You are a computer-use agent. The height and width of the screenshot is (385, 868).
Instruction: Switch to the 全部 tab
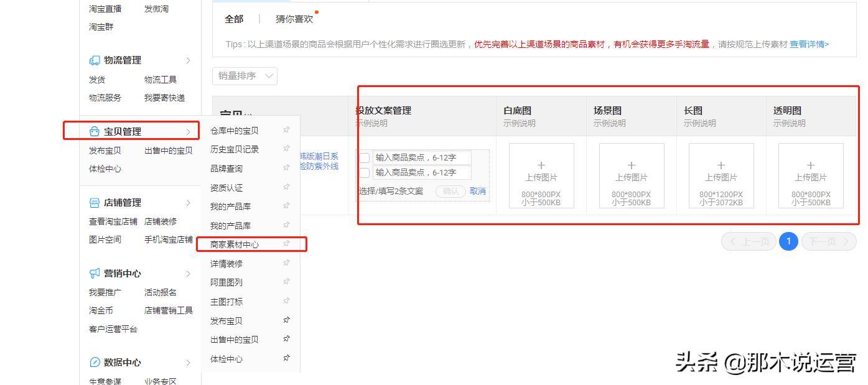(234, 19)
